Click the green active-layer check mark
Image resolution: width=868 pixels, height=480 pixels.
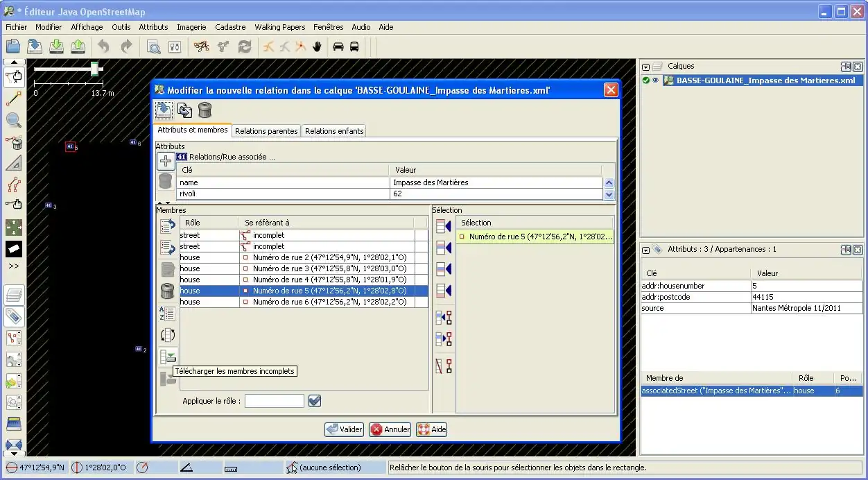click(x=646, y=80)
